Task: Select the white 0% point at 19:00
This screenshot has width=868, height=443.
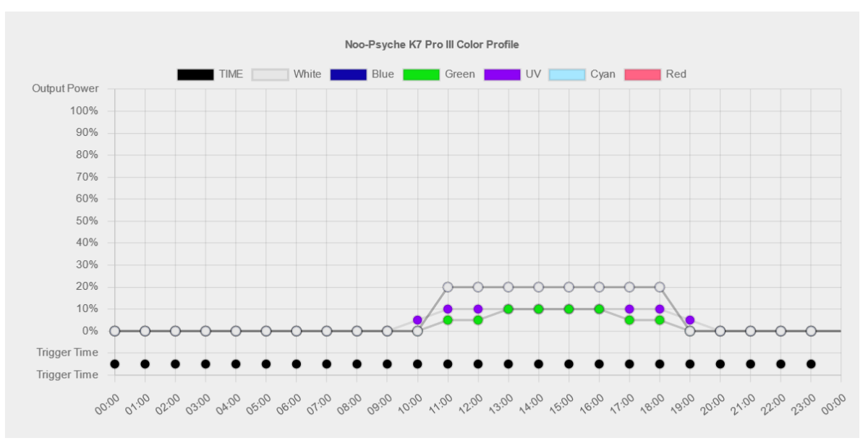Action: coord(690,331)
